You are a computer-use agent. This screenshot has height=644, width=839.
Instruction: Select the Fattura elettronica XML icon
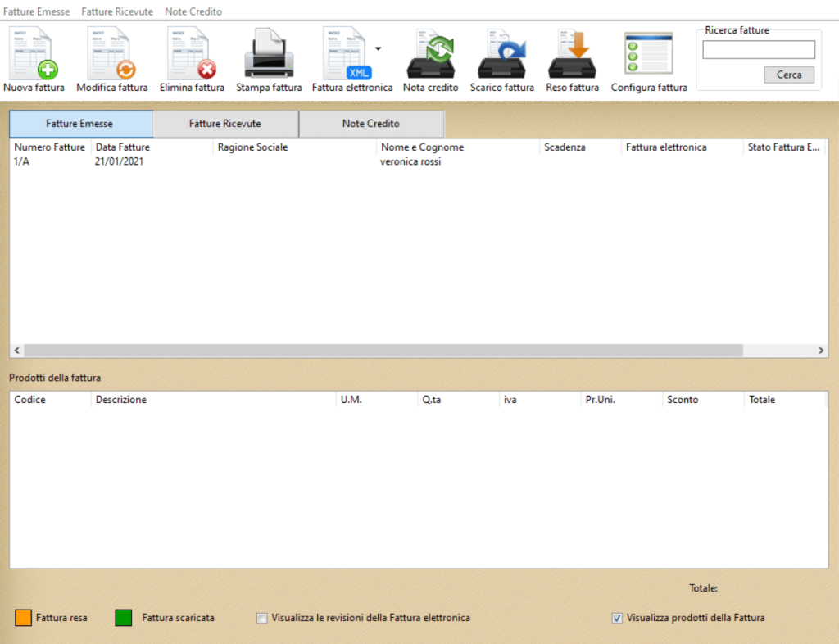coord(346,54)
